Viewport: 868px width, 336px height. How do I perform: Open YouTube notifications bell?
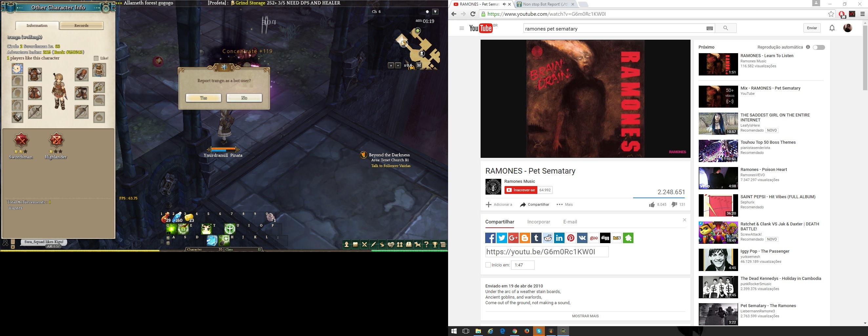point(832,28)
